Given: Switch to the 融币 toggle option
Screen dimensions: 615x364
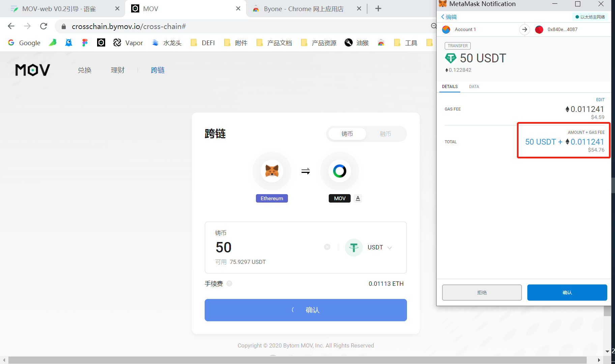Looking at the screenshot, I should [x=385, y=134].
